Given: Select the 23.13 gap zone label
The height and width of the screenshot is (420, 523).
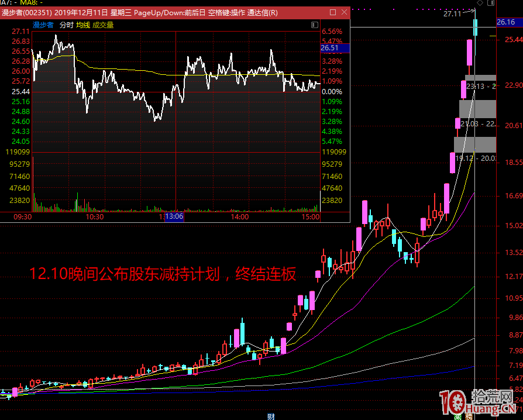Looking at the screenshot, I should pos(481,87).
